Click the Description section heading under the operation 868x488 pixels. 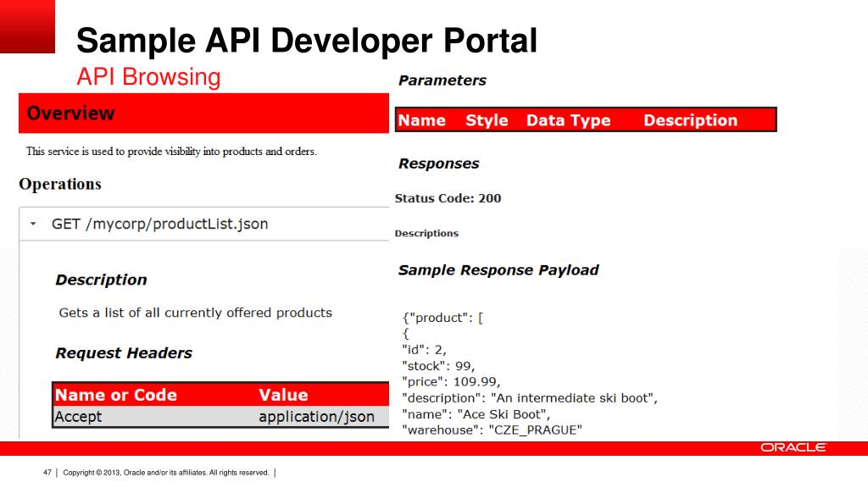(102, 280)
